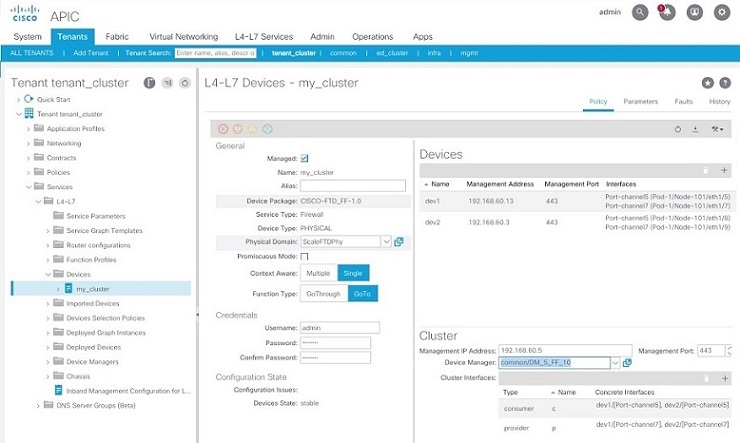Open the tools wrench actions menu

point(717,129)
